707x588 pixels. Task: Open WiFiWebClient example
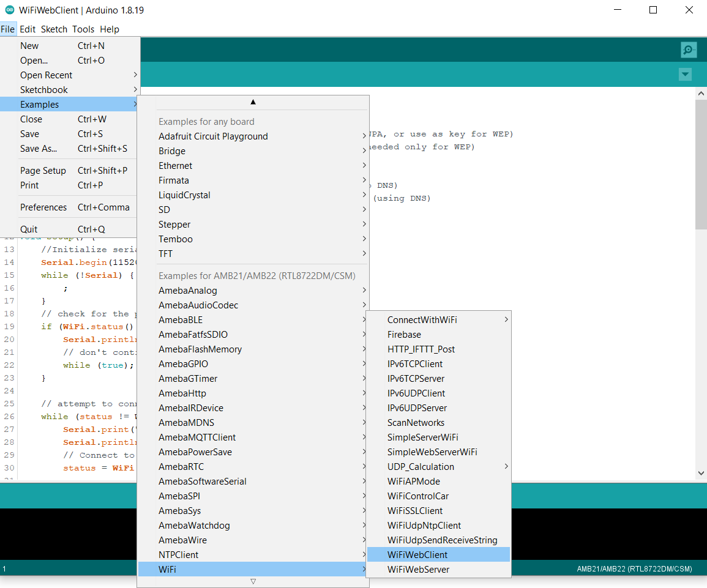point(439,555)
